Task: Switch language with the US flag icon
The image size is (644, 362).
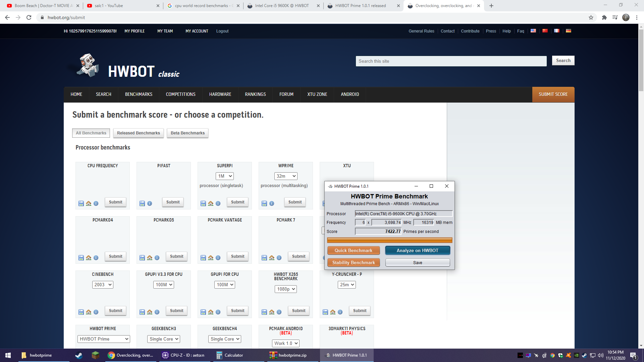Action: tap(533, 31)
